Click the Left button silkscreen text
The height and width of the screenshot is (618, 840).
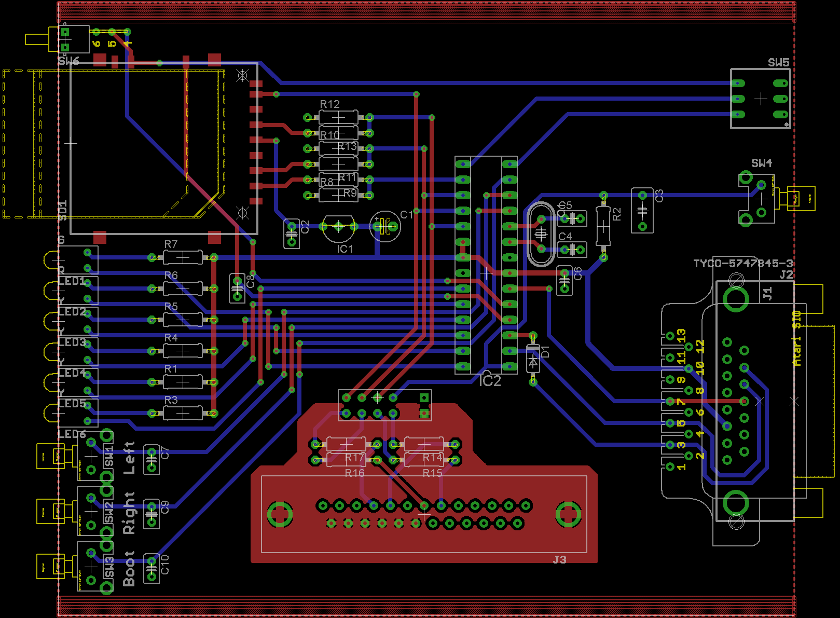point(129,458)
